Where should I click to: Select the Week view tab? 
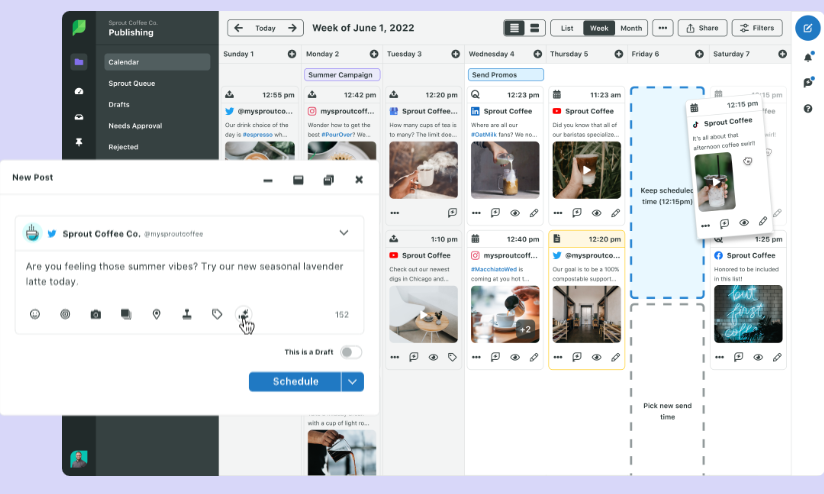coord(599,28)
